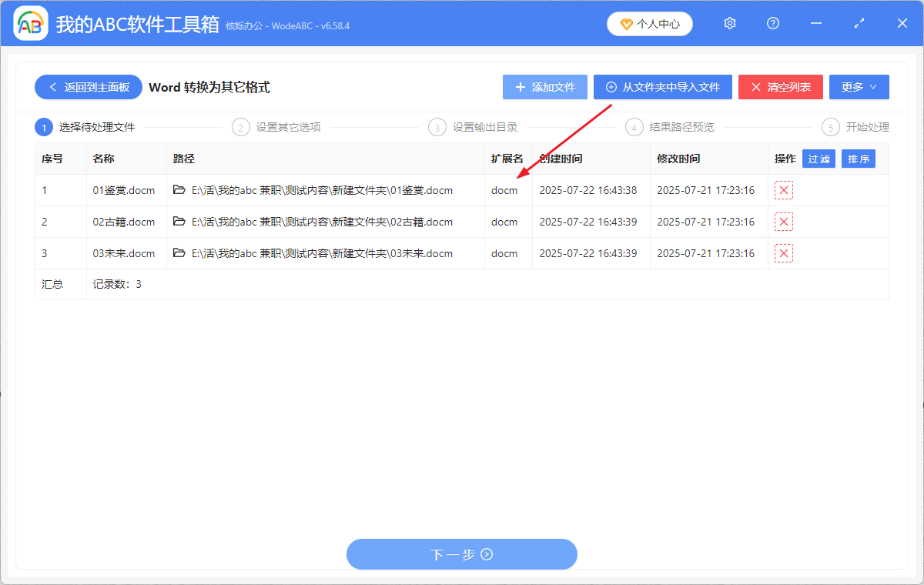924x585 pixels.
Task: Click 从文件夹中导入文件 button
Action: 662,87
